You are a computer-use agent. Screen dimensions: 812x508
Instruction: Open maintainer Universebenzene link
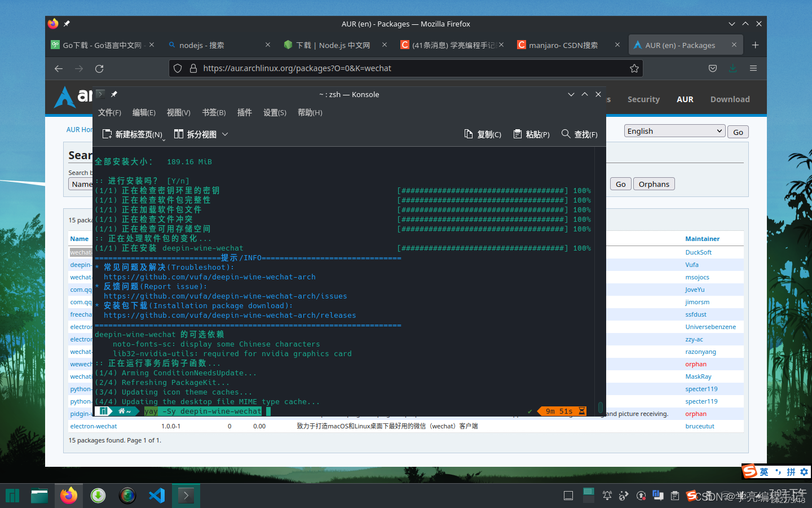coord(710,327)
